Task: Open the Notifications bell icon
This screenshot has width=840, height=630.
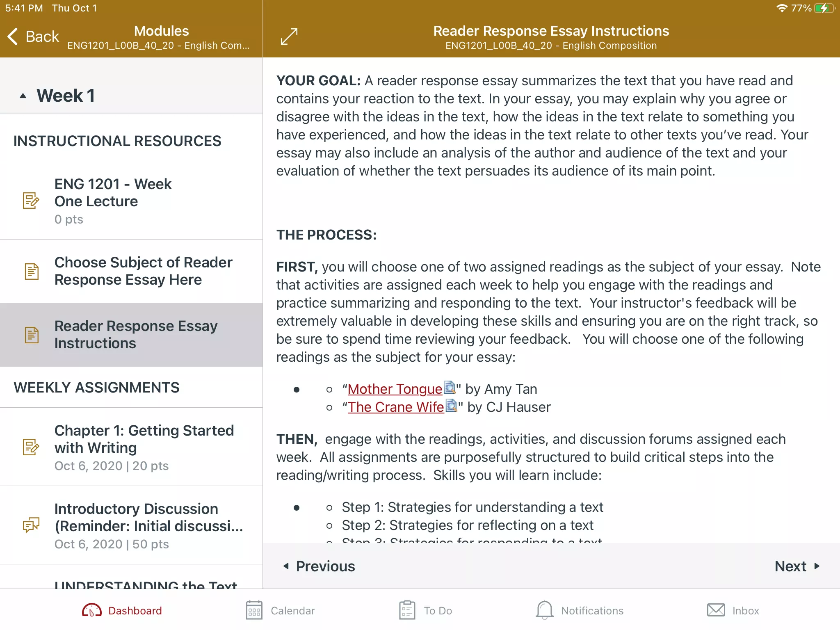Action: click(x=545, y=610)
